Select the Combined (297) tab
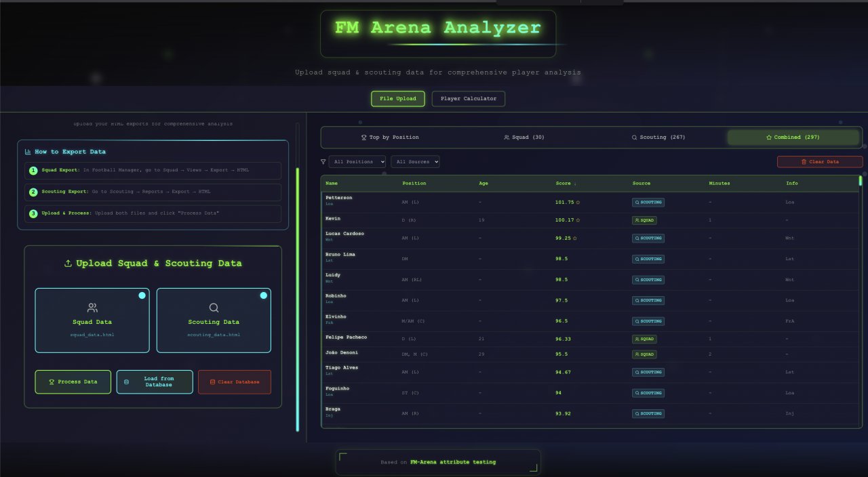Image resolution: width=868 pixels, height=477 pixels. pyautogui.click(x=793, y=138)
